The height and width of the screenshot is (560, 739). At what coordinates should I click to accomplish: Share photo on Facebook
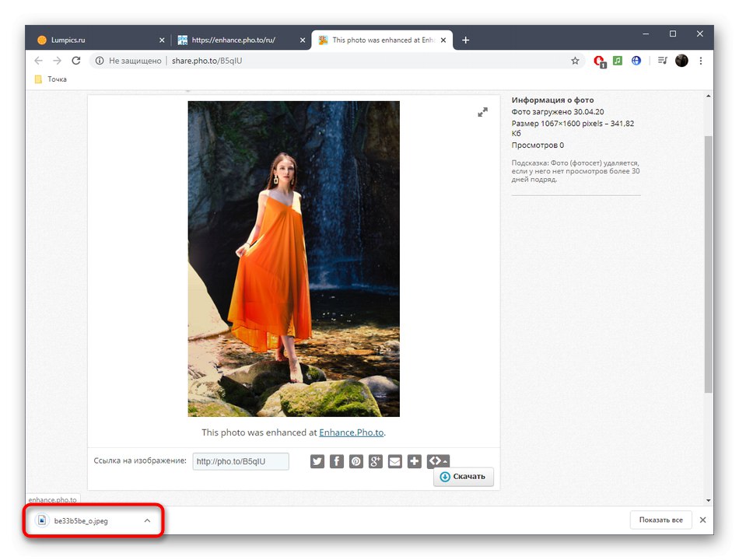[337, 461]
